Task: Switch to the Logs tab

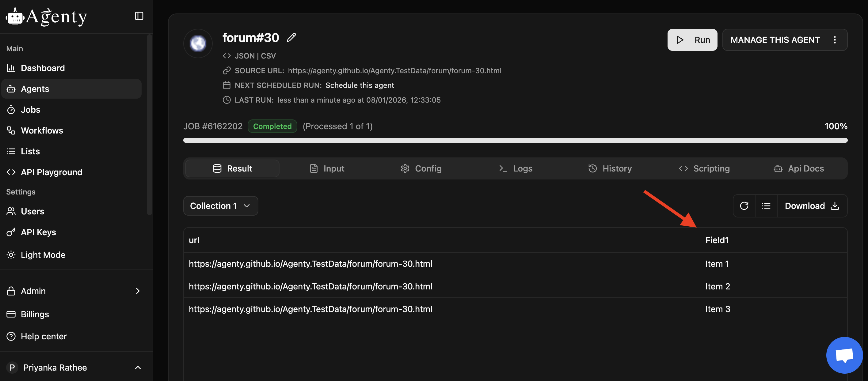Action: [x=516, y=168]
